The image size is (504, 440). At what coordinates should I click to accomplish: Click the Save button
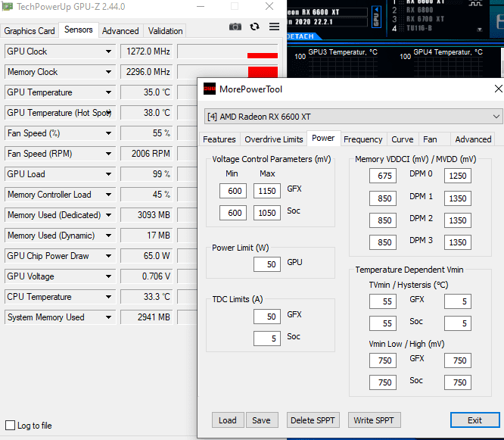[261, 420]
